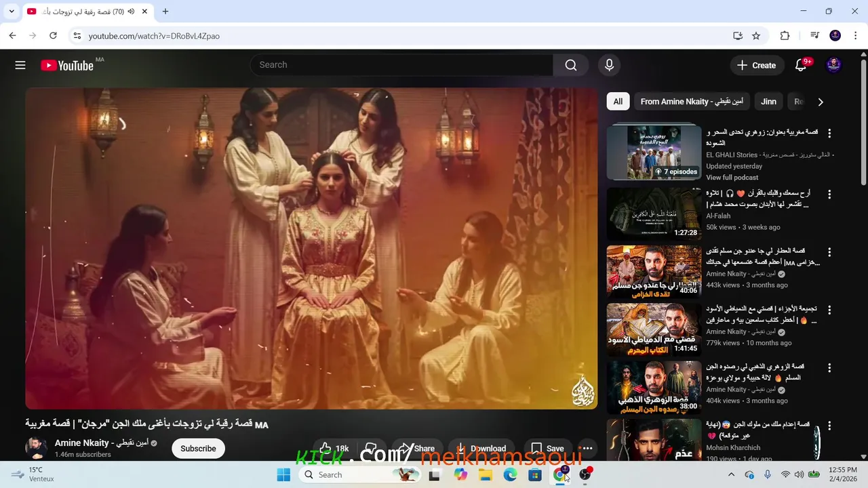The width and height of the screenshot is (868, 488).
Task: Open options for the Al-Falah video
Action: click(x=829, y=195)
